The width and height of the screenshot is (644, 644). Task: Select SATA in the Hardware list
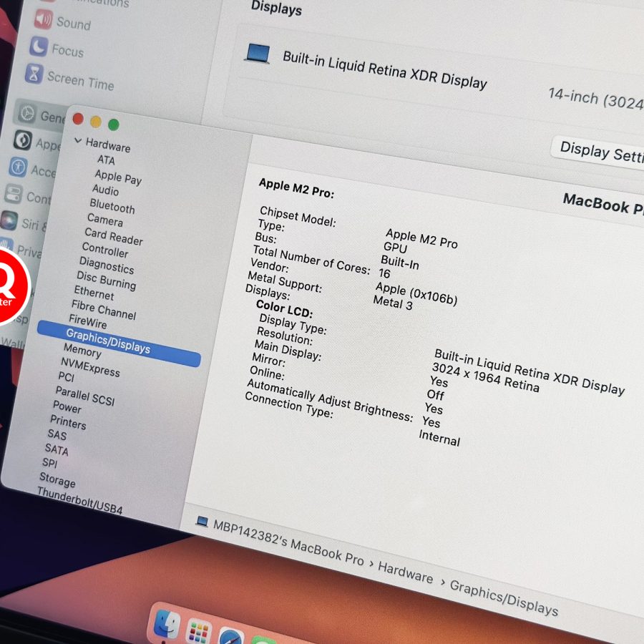tap(57, 449)
